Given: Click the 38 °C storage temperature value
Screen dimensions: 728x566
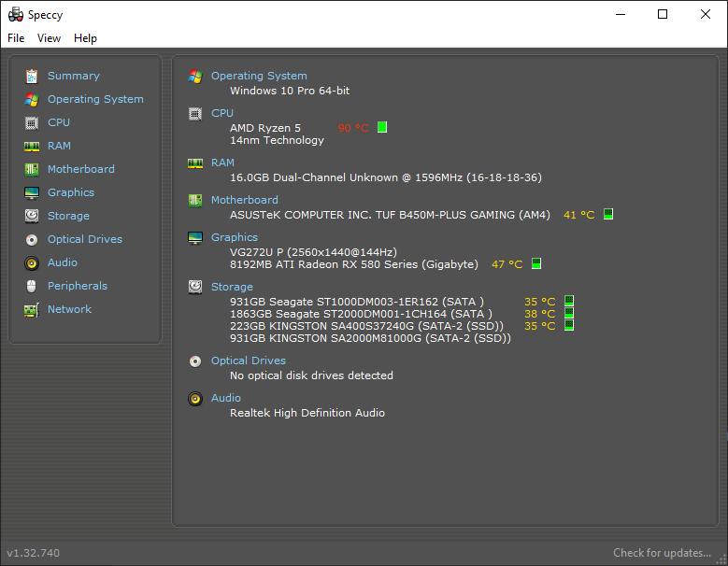Looking at the screenshot, I should coord(540,314).
